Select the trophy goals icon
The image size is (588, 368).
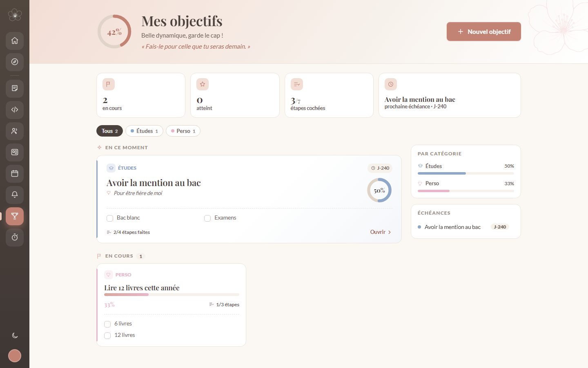pyautogui.click(x=15, y=216)
